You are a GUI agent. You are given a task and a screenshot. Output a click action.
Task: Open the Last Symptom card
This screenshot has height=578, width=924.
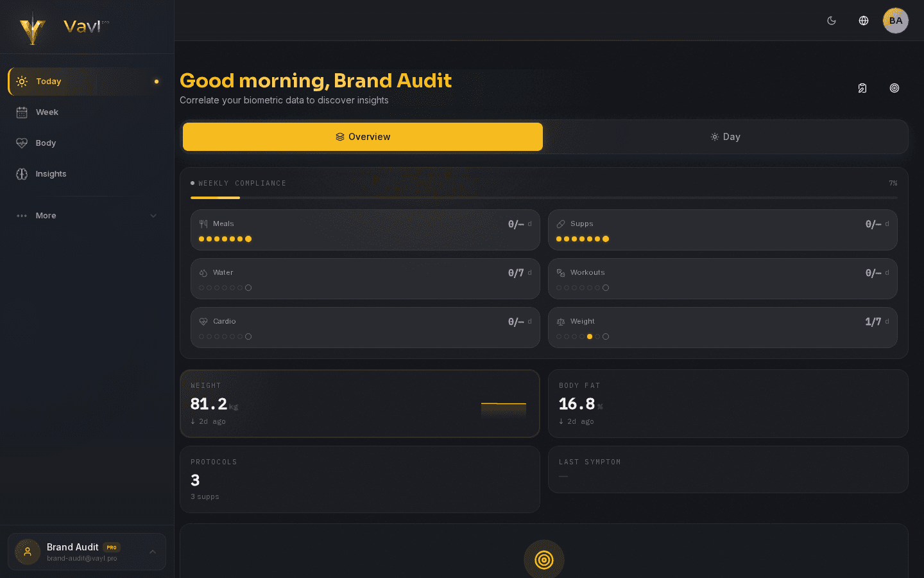click(x=728, y=469)
